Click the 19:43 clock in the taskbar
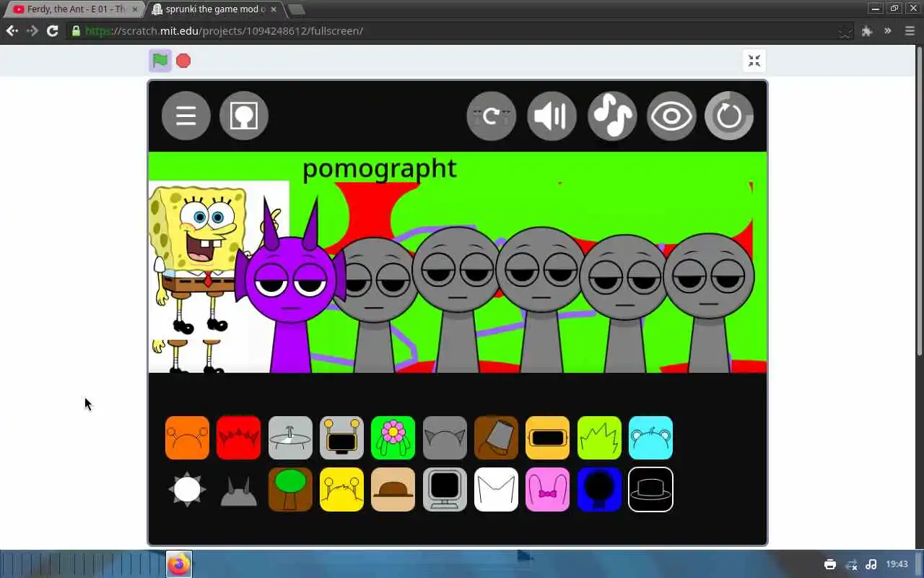Screen dimensions: 924x578 [x=897, y=564]
